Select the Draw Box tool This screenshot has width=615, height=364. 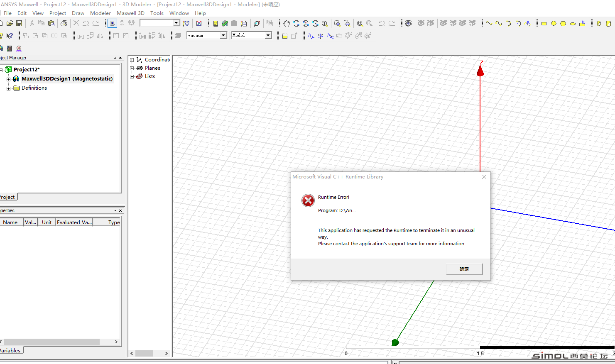coord(599,23)
